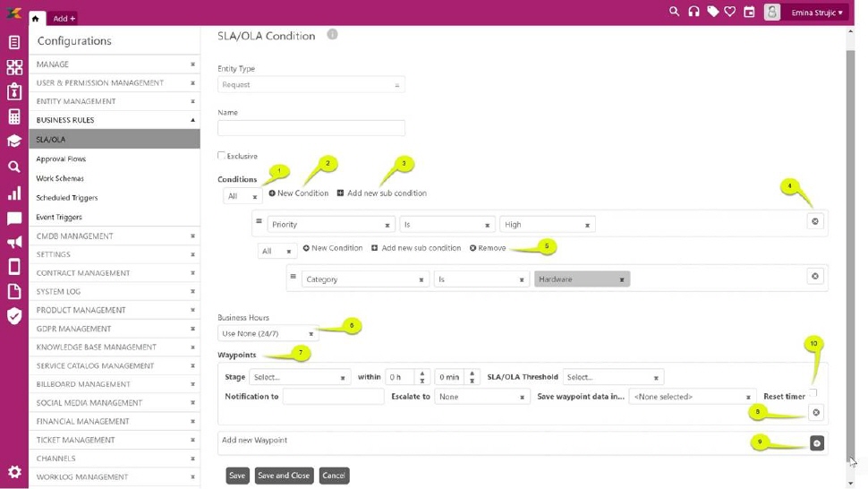Open the Business Hours dropdown
This screenshot has height=489, width=868.
point(268,333)
